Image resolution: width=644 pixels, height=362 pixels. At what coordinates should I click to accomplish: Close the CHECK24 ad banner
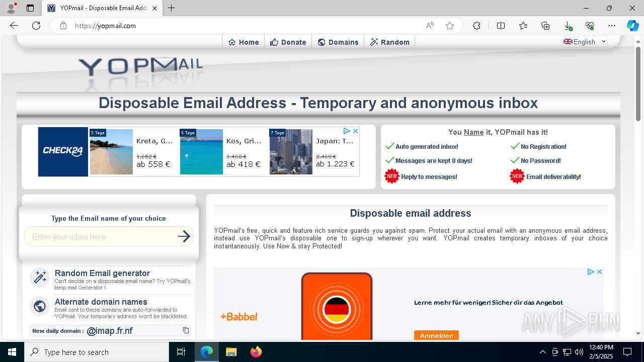click(355, 131)
